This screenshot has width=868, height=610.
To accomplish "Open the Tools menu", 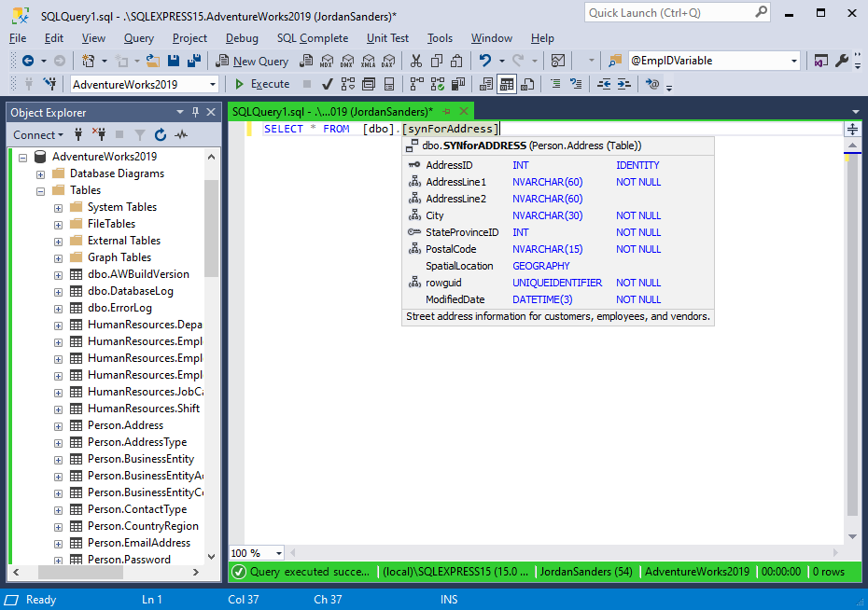I will (x=440, y=38).
